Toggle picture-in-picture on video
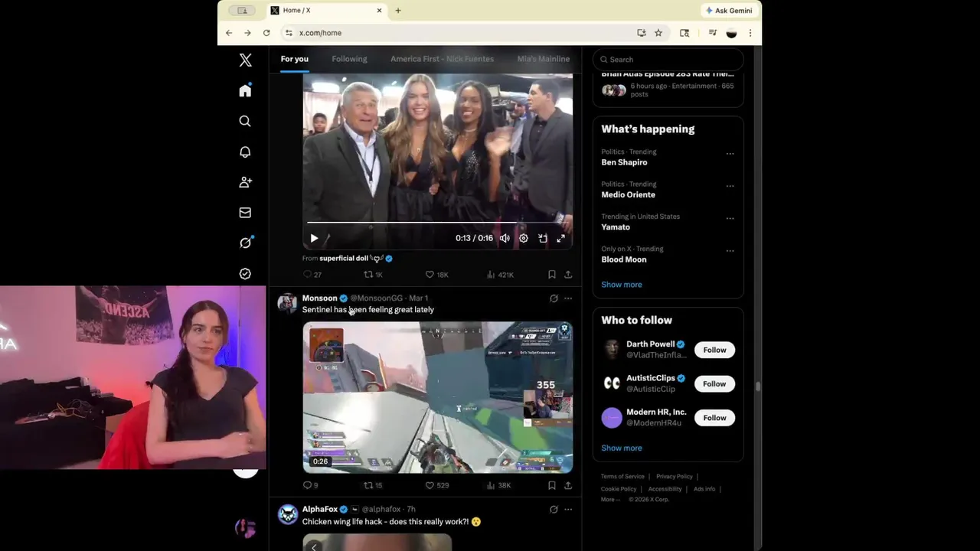 542,238
